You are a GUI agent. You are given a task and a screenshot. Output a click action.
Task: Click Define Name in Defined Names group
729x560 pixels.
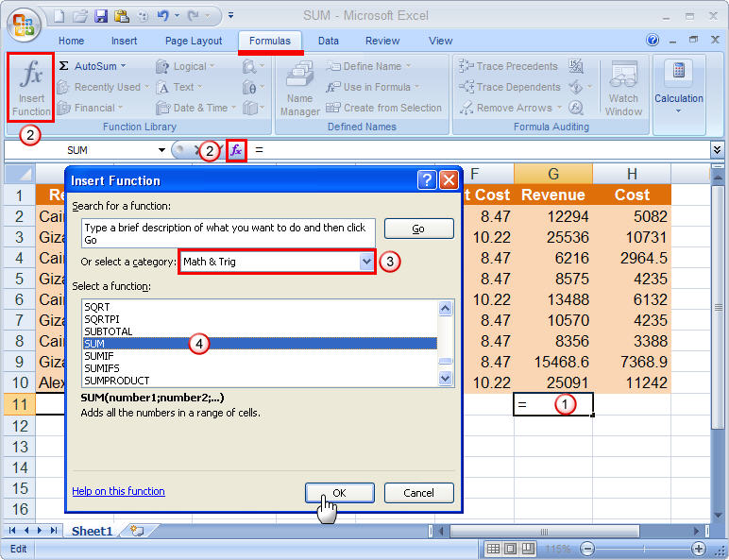tap(368, 66)
